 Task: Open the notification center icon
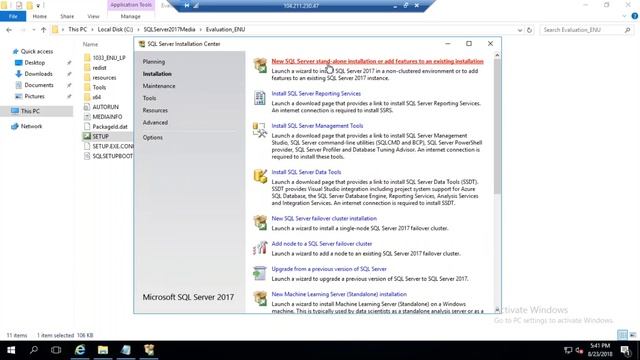click(625, 350)
